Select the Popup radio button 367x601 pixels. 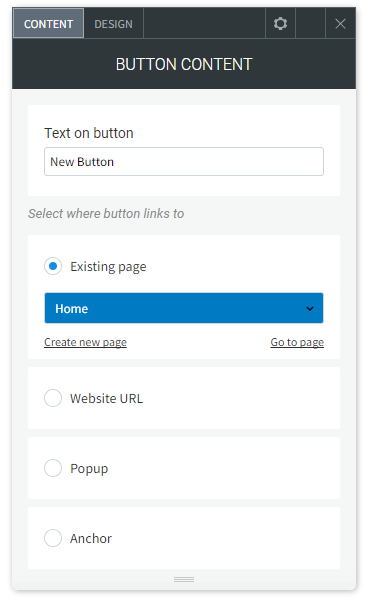pos(53,468)
